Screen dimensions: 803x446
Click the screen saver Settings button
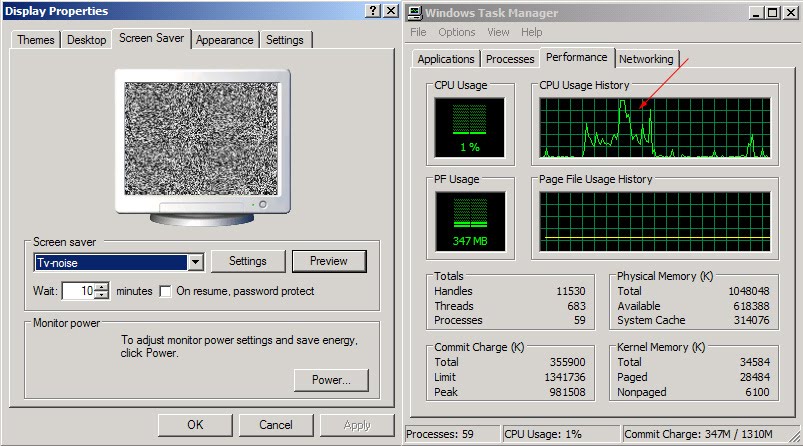248,261
